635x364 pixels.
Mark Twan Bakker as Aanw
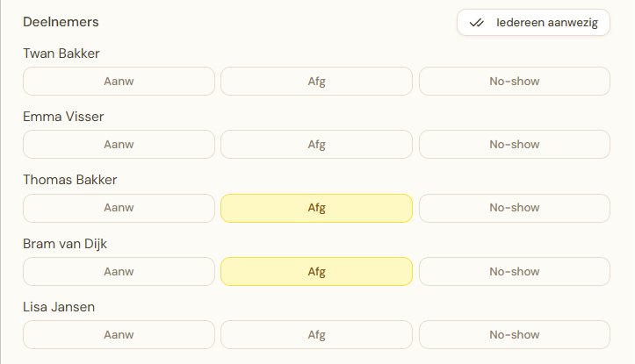pyautogui.click(x=119, y=82)
